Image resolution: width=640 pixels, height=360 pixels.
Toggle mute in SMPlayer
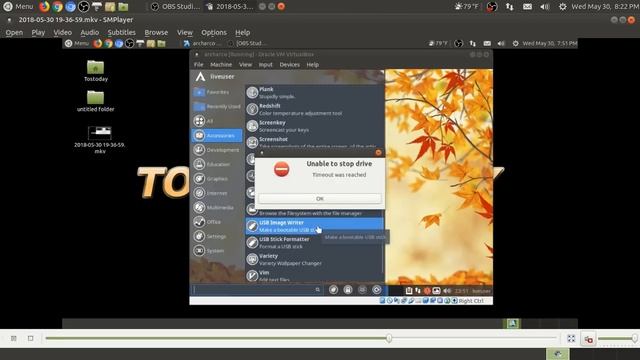588,339
